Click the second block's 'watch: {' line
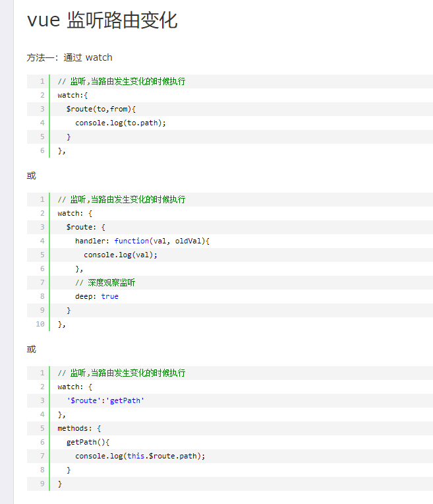433x504 pixels. tap(75, 213)
